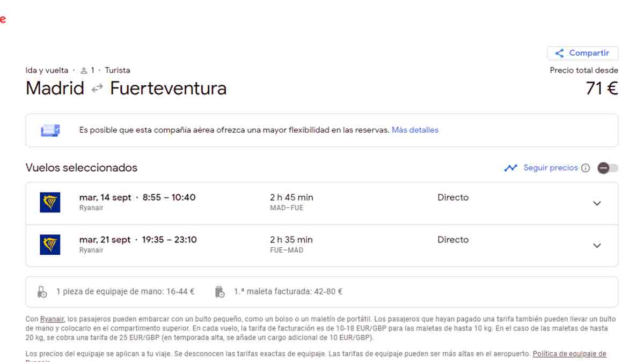Click the Seguir precios label

pyautogui.click(x=551, y=168)
